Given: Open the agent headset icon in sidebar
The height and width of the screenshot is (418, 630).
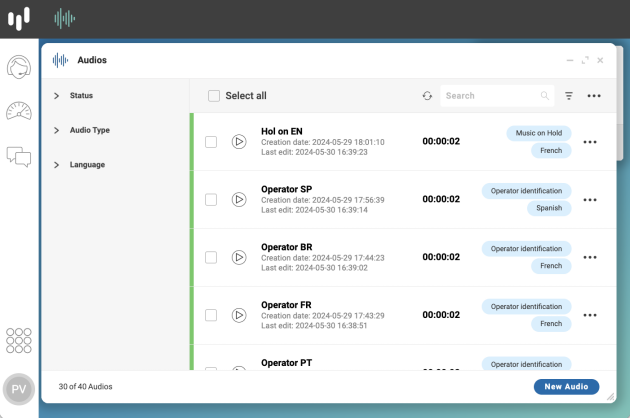Looking at the screenshot, I should click(19, 67).
